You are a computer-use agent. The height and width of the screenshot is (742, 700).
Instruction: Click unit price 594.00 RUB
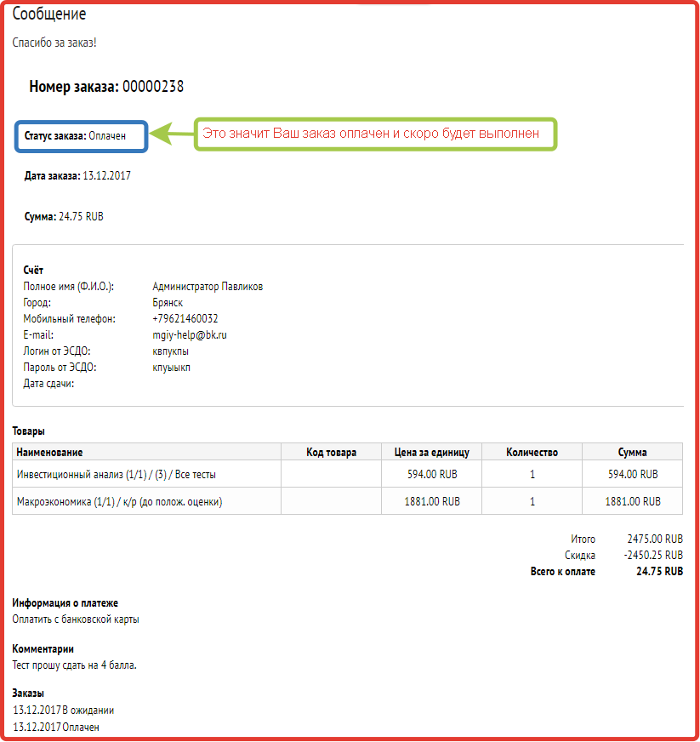click(432, 475)
